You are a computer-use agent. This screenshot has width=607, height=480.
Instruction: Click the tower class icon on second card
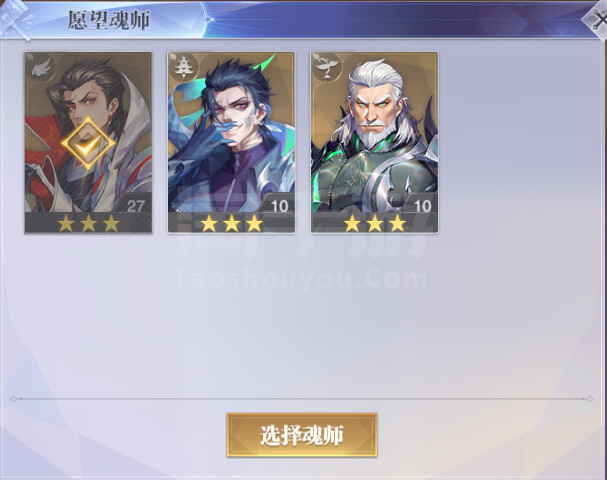(183, 68)
